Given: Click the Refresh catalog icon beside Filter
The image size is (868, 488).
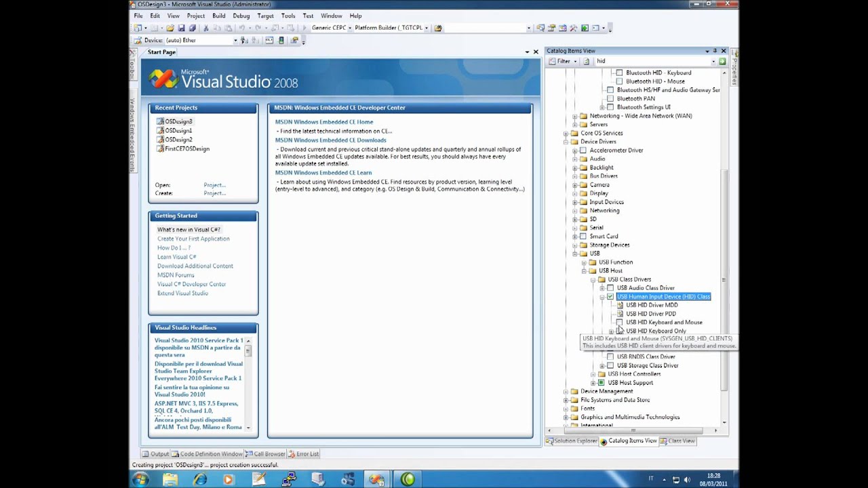Looking at the screenshot, I should (587, 61).
